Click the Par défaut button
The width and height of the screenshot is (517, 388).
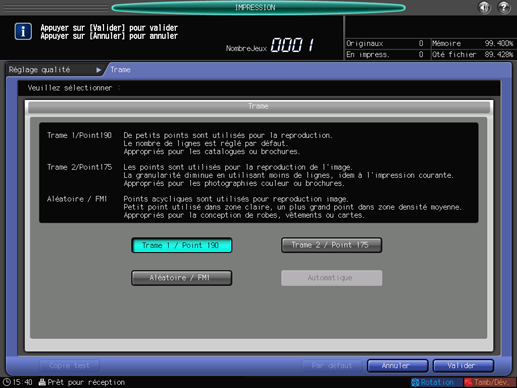(x=332, y=366)
